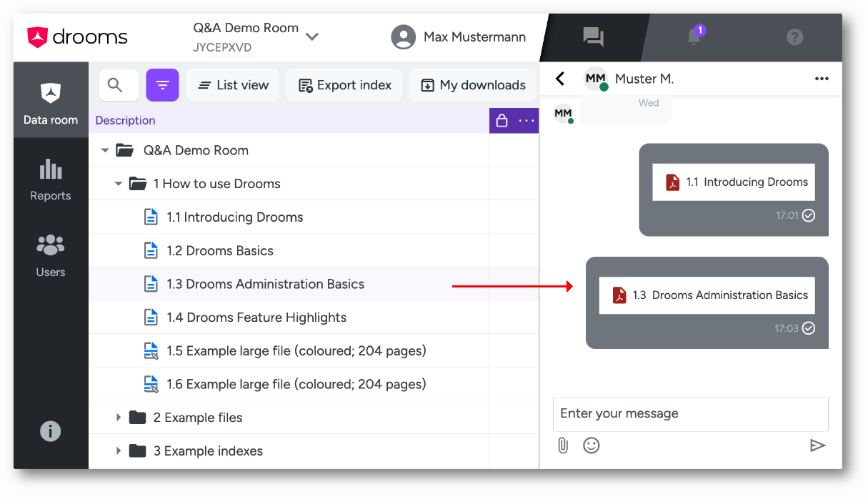Open the Q&A Demo Room dropdown chevron
Viewport: 868px width, 497px height.
311,36
